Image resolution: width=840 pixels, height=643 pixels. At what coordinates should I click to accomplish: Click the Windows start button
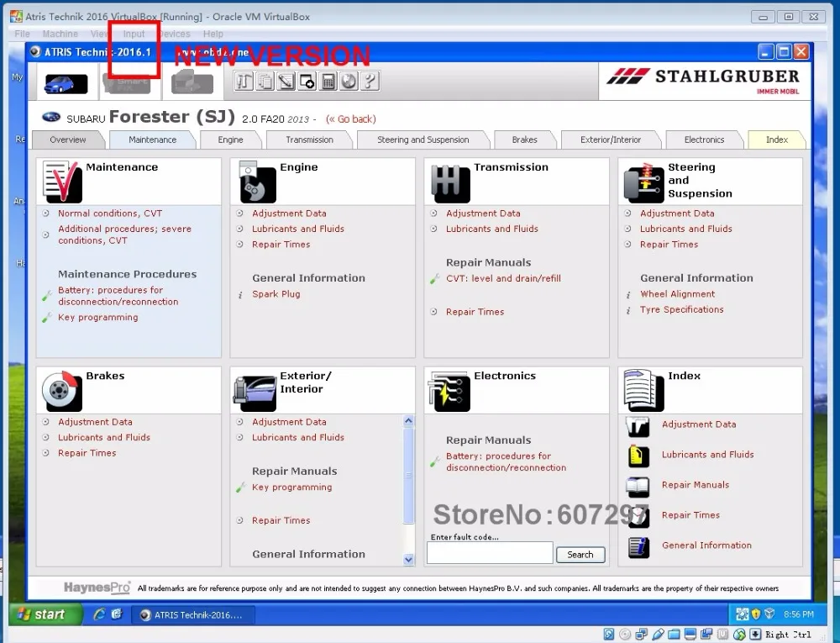pos(46,614)
